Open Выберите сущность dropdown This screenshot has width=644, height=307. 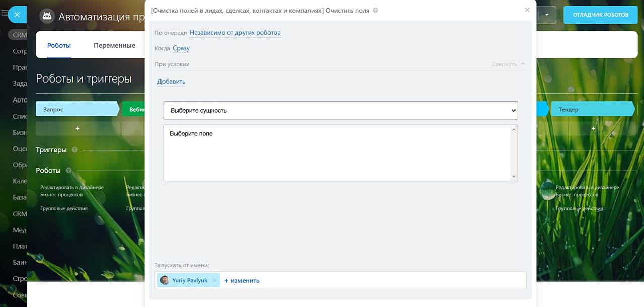click(341, 110)
